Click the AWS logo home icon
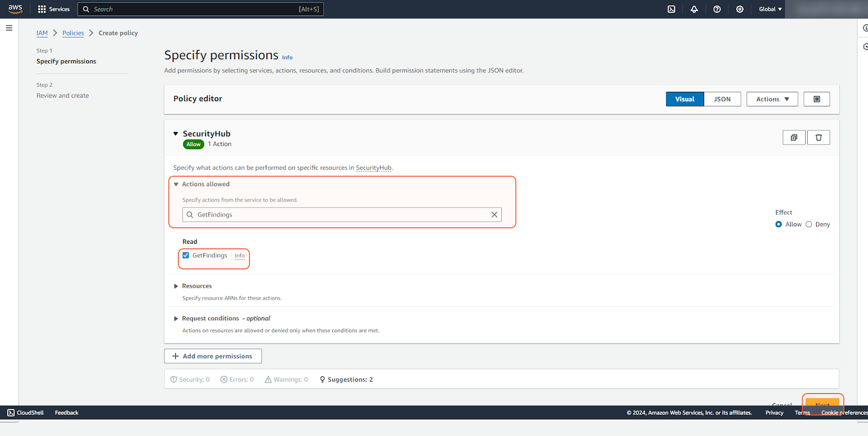This screenshot has width=868, height=436. [x=15, y=9]
